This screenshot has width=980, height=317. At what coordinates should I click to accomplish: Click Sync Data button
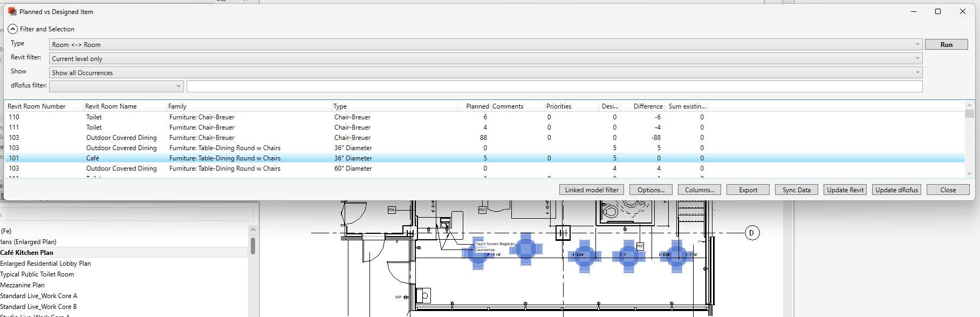tap(796, 190)
